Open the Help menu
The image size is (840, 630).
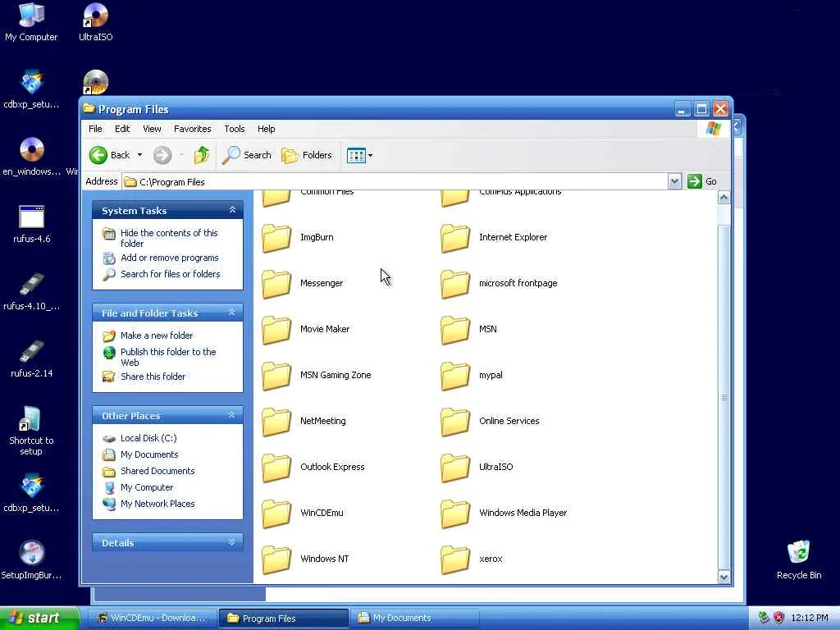(267, 129)
